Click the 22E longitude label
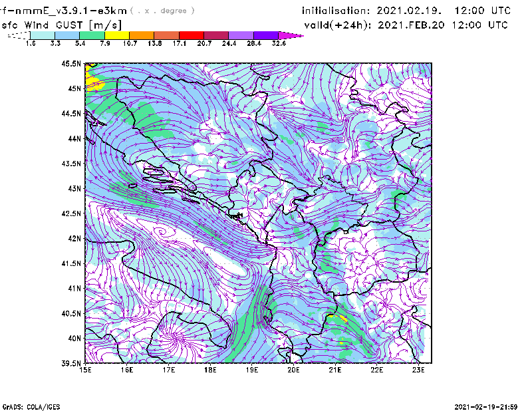Screen dimensions: 532x411 tap(376, 370)
